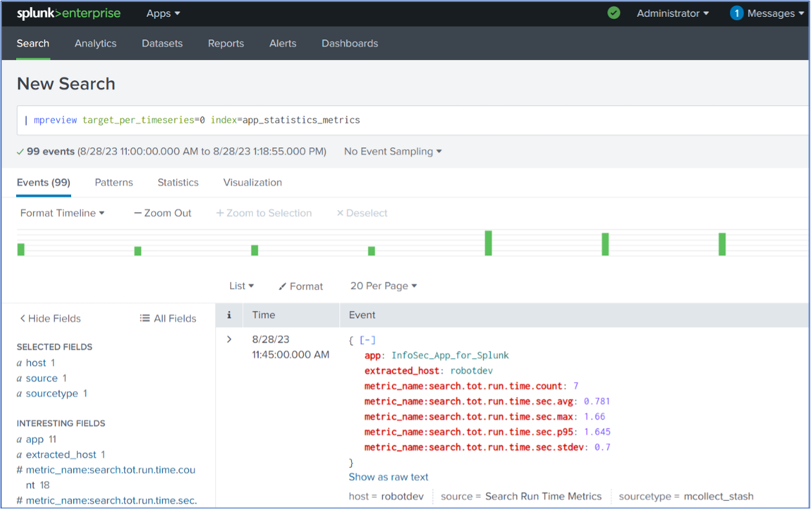Open the Messages notification badge
This screenshot has width=812, height=510.
click(736, 13)
